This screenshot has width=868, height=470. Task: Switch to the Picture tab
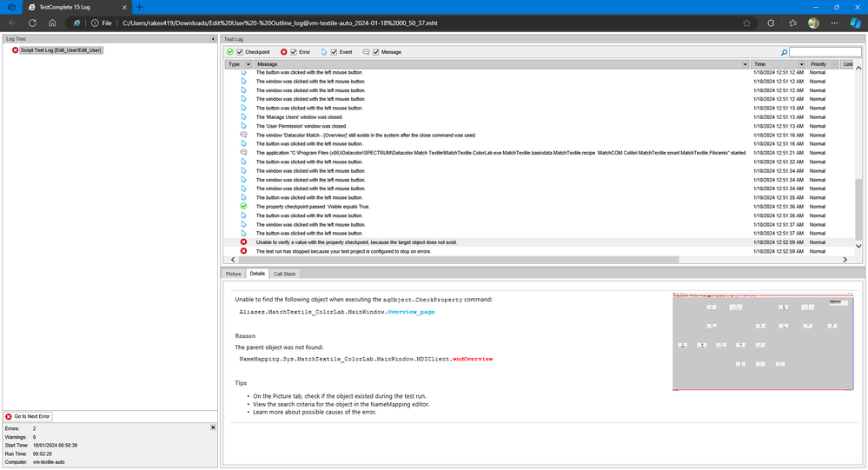coord(234,274)
